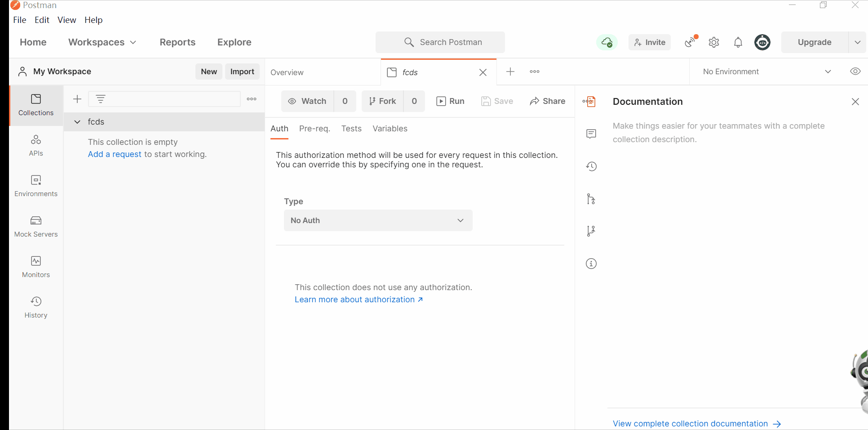Screen dimensions: 868x430
Task: Select My Workspace title
Action: 62,72
